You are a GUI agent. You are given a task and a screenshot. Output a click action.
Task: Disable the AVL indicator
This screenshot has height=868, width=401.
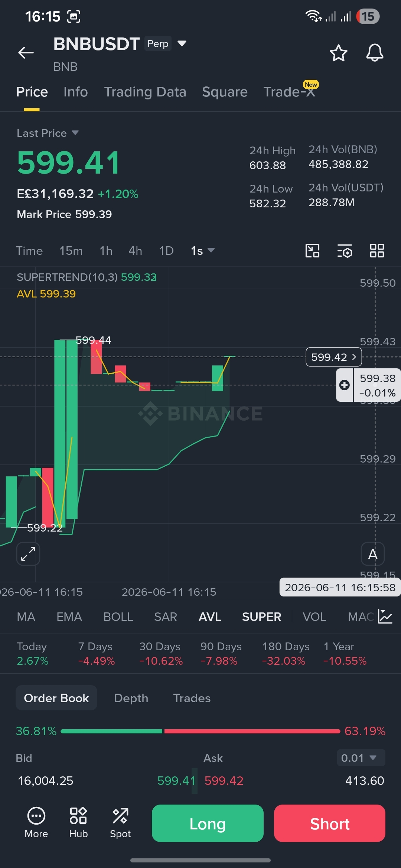210,617
